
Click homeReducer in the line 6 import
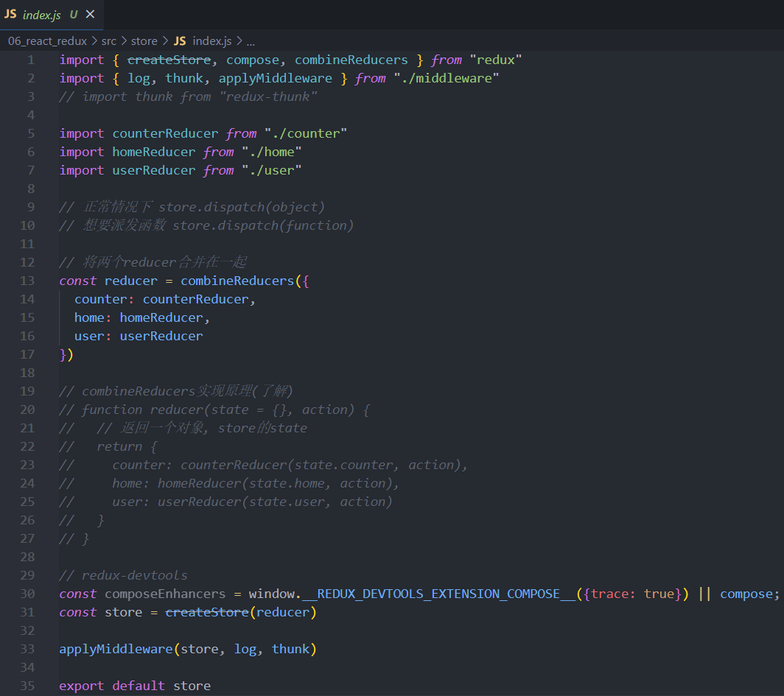click(x=153, y=152)
